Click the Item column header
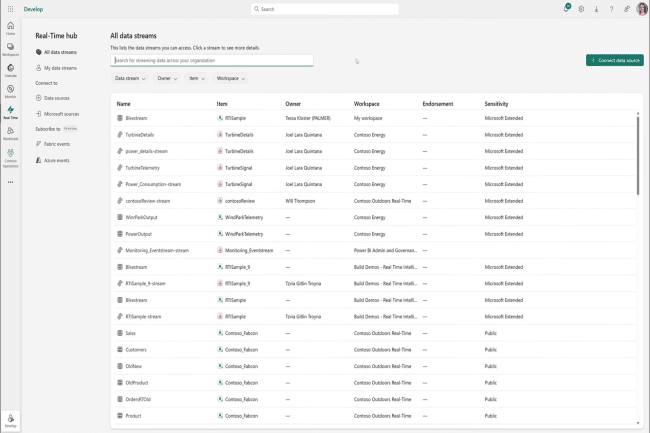 222,104
